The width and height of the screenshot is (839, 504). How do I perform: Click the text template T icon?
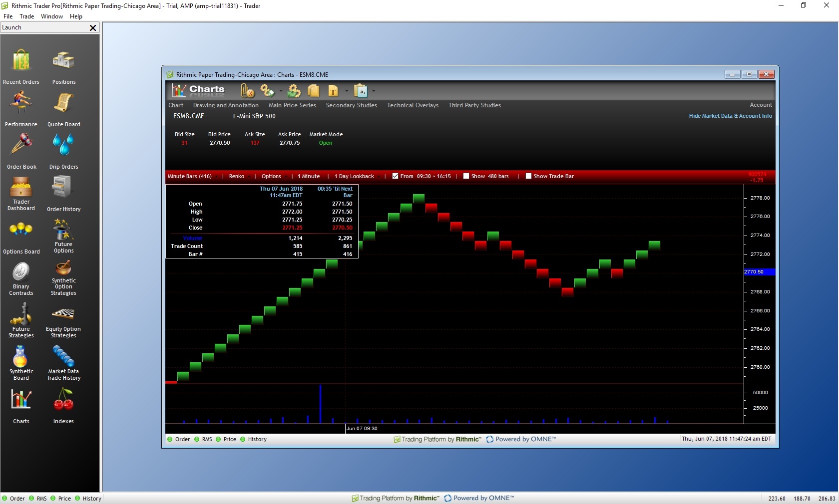pos(333,91)
